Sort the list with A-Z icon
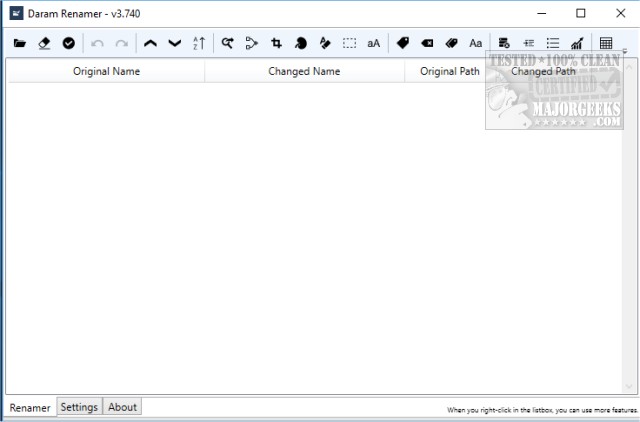This screenshot has width=640, height=422. 199,43
